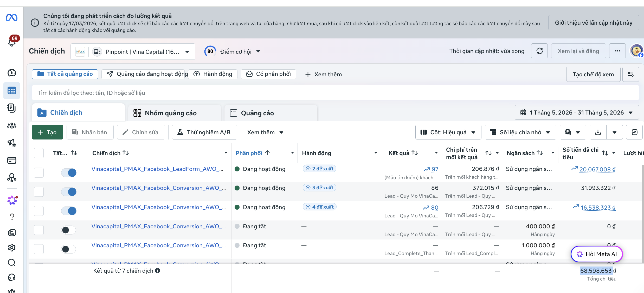Click the green Tạo button
Screen dimensions: 644x293
tap(47, 132)
